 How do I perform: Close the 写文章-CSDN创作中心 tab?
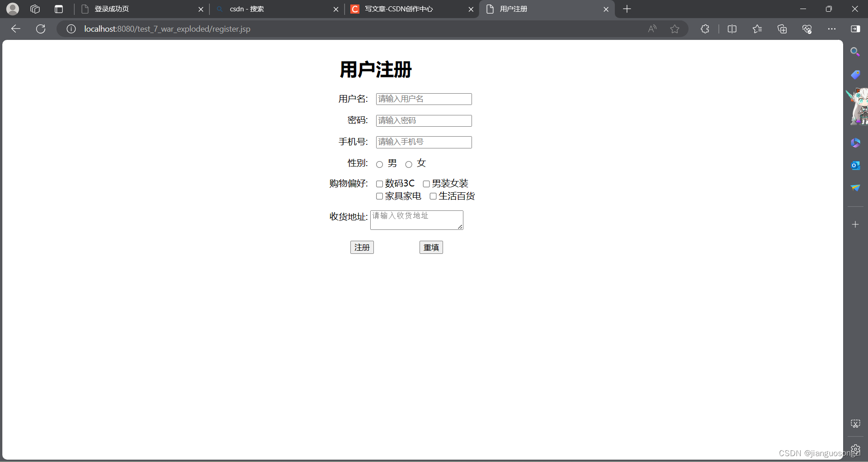(471, 9)
